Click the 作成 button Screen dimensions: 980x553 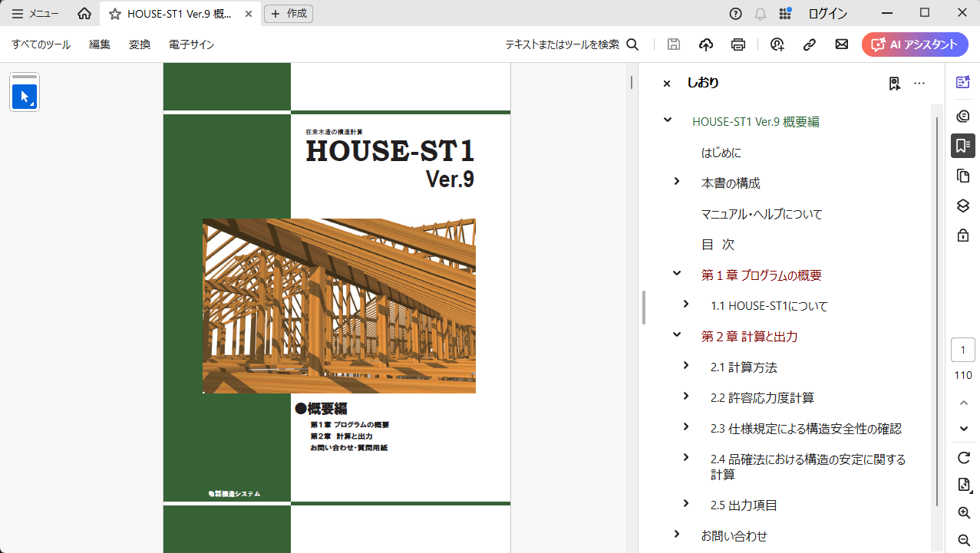(289, 14)
